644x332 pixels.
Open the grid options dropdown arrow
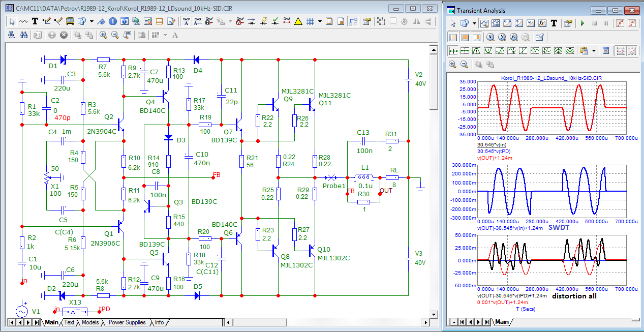[x=320, y=21]
